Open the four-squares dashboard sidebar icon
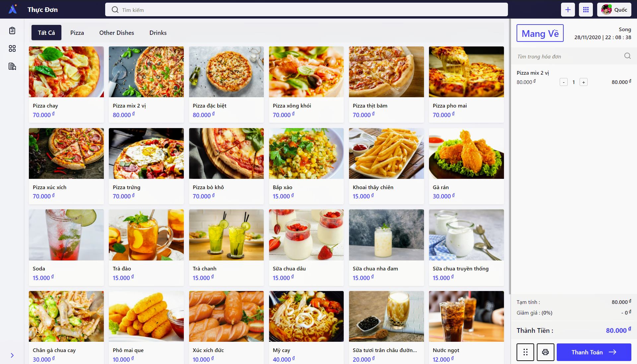Screen dimensions: 637x364 click(x=12, y=49)
